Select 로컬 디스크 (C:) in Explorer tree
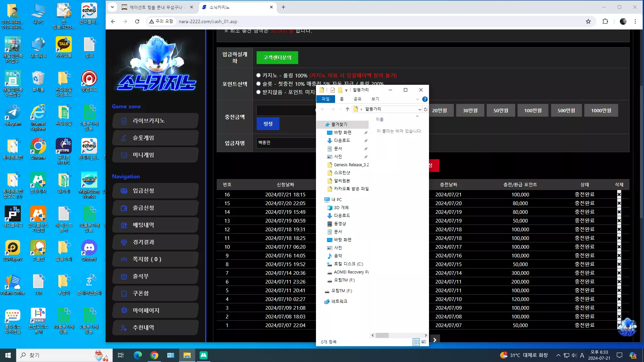644x362 pixels. click(348, 264)
